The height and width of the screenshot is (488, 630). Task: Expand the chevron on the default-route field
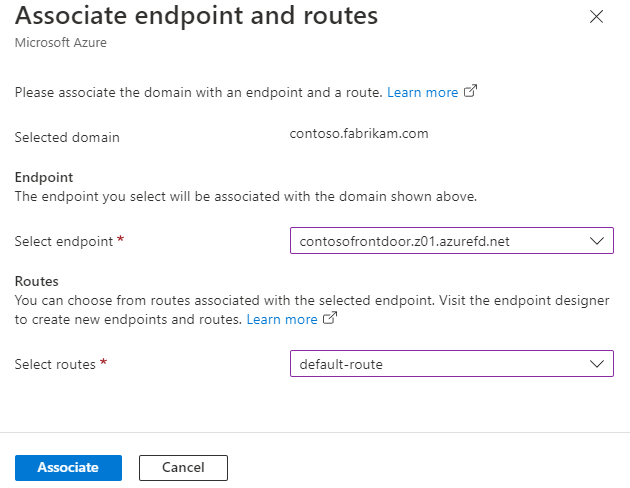pos(597,364)
